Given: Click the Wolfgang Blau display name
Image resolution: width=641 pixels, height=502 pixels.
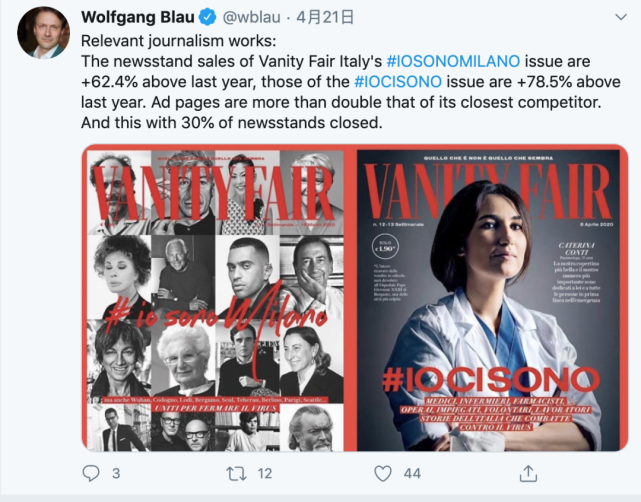Looking at the screenshot, I should click(x=138, y=17).
